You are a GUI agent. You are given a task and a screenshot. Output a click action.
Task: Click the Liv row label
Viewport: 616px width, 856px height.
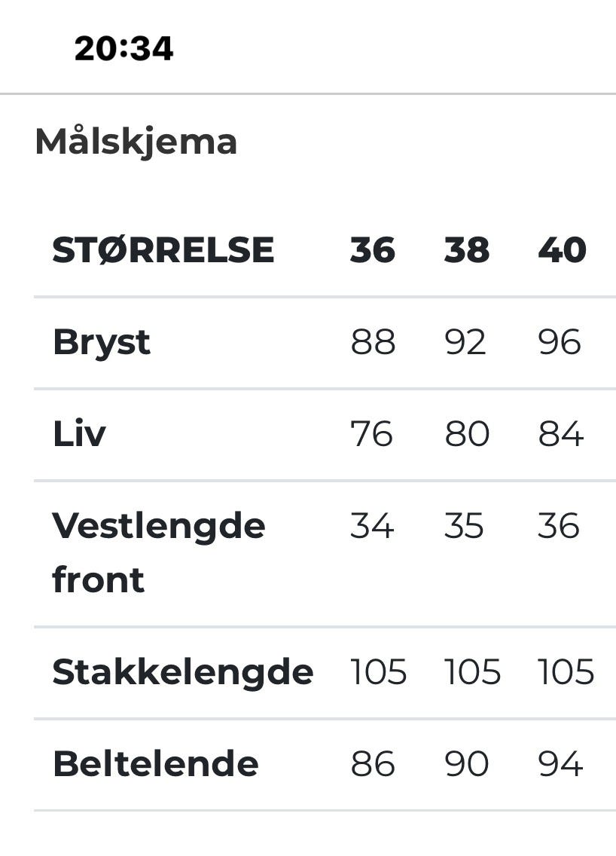[79, 434]
